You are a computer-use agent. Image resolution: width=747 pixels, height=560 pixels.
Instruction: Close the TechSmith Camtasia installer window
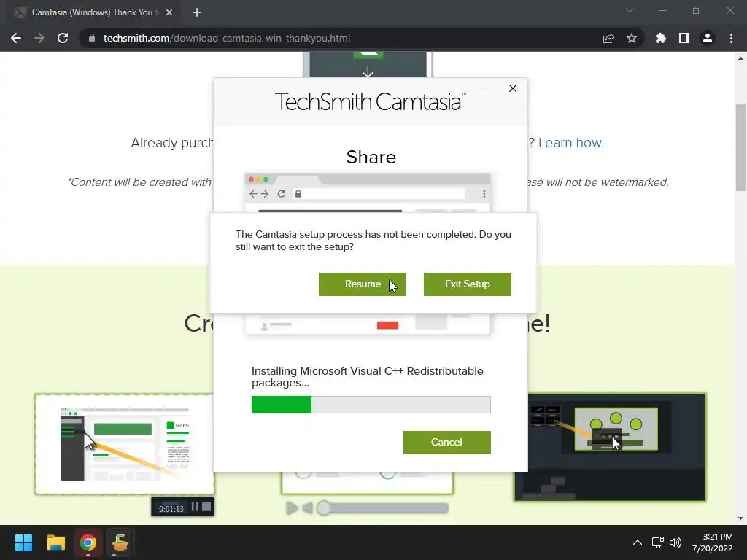point(513,88)
